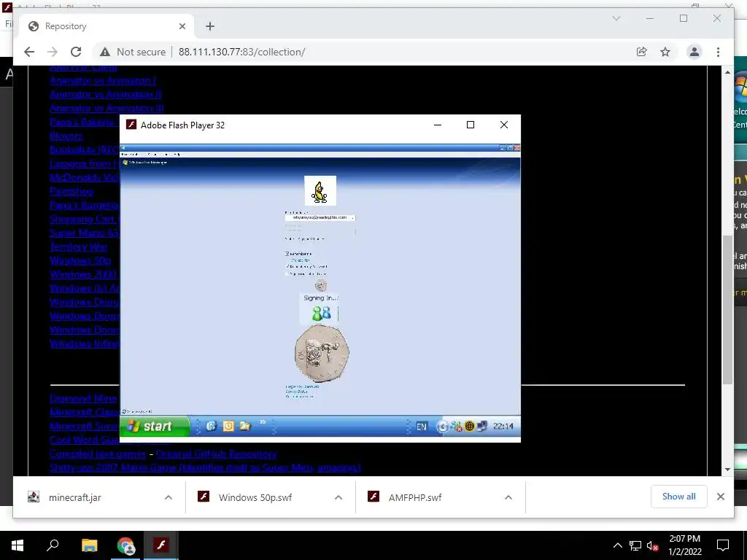Click the Chrome forward arrow

point(53,52)
